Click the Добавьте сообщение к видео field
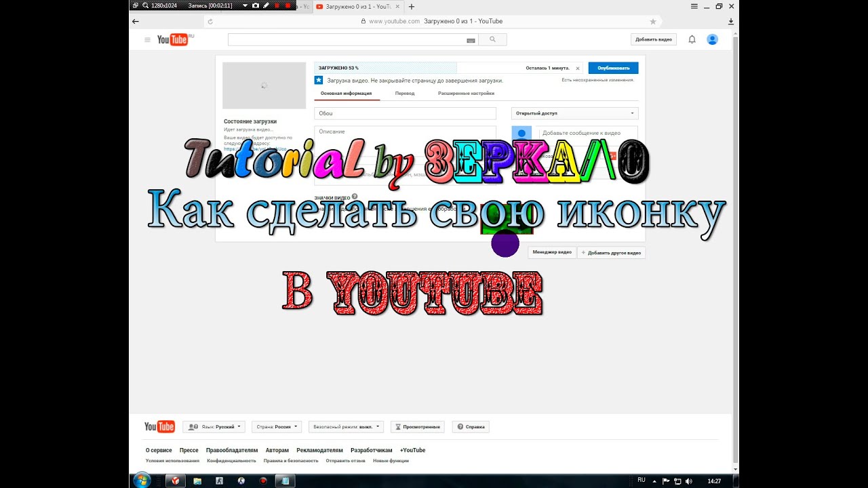This screenshot has height=488, width=868. [x=587, y=134]
